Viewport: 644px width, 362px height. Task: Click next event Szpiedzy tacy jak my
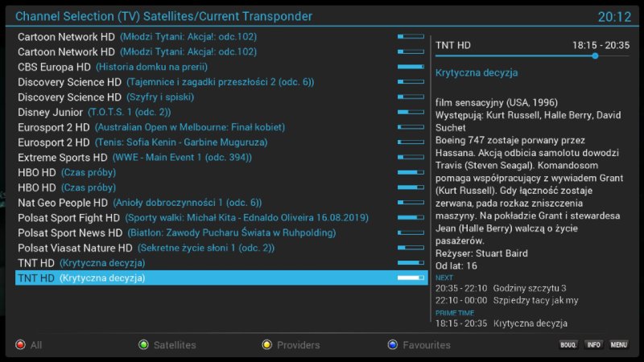coord(535,300)
